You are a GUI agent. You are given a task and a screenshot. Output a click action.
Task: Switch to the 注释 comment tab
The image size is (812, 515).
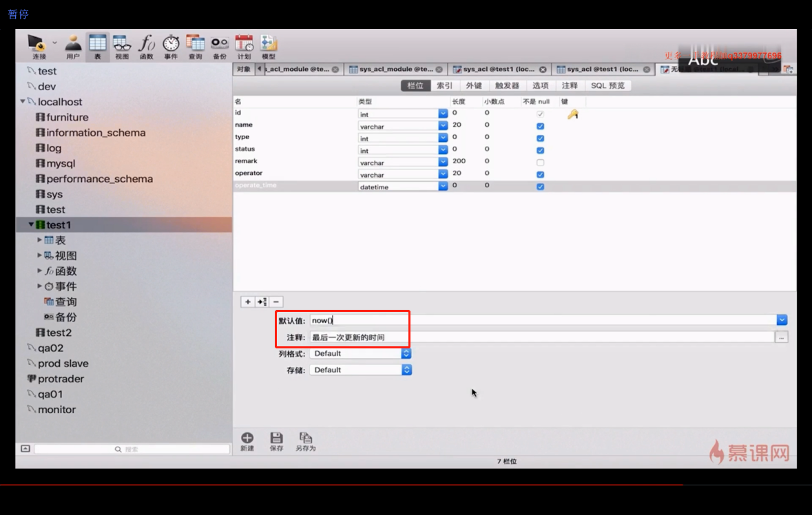570,85
